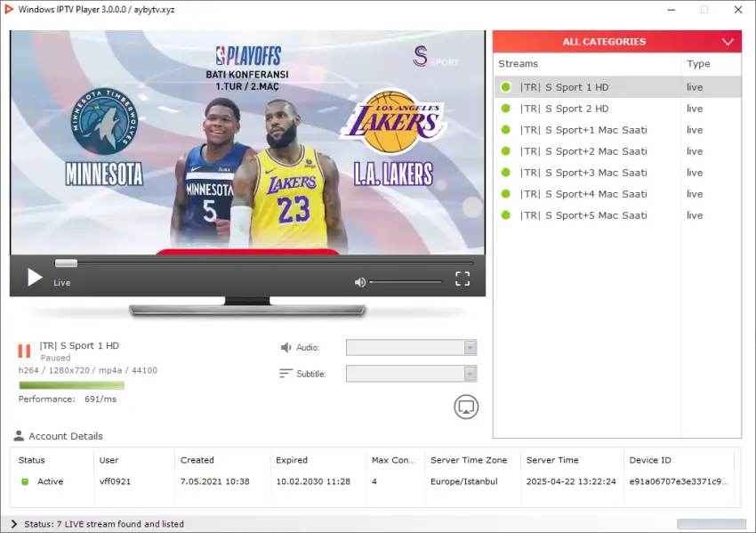Open the Subtitle dropdown
Viewport: 756px width, 533px height.
point(411,374)
